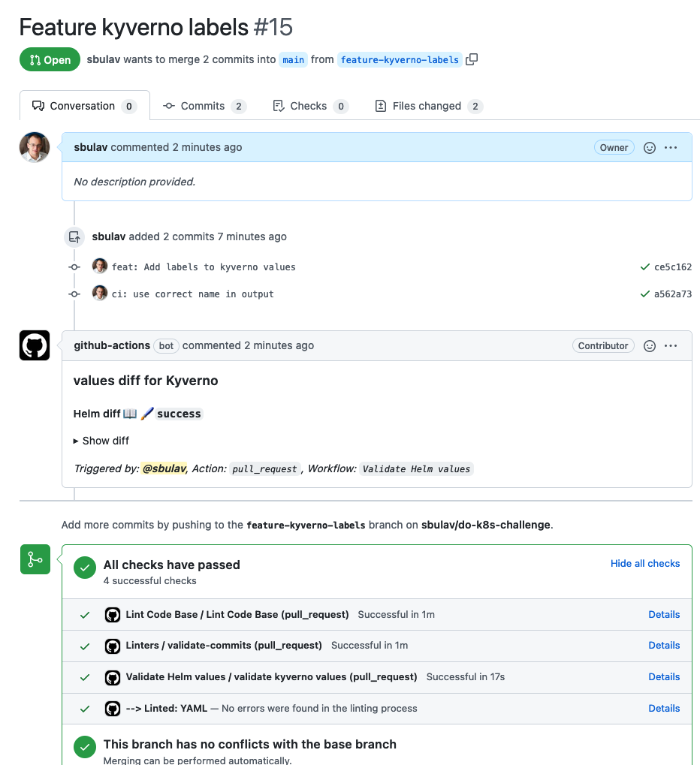Click GitHub logo icon on Lint Code Base row
The image size is (700, 765).
click(x=113, y=615)
